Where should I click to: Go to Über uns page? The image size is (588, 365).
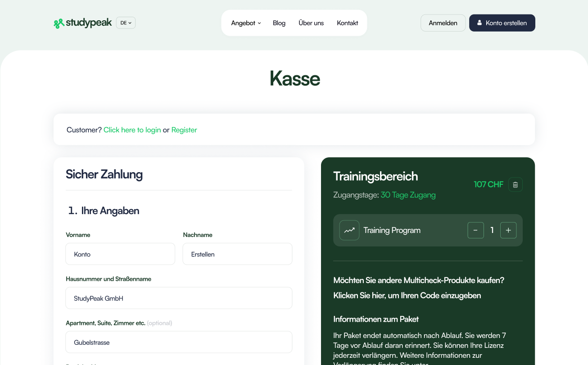pos(311,23)
